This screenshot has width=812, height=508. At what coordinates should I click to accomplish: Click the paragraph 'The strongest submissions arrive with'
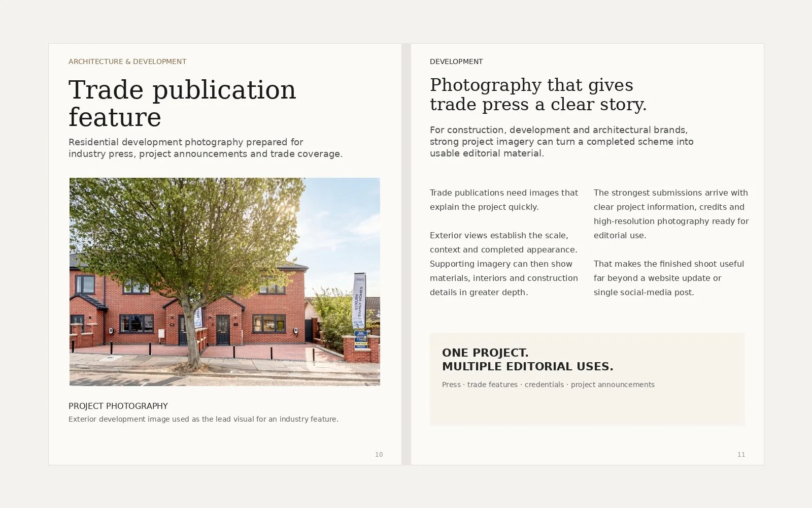coord(671,214)
